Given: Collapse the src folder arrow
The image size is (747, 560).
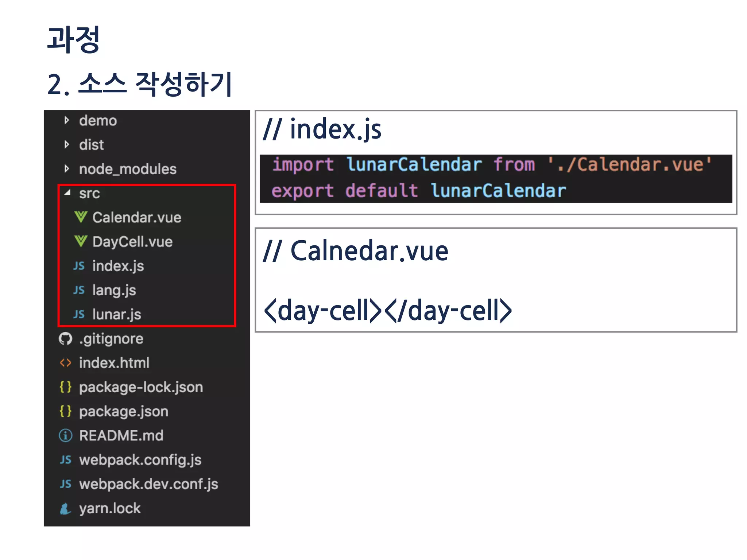Looking at the screenshot, I should pyautogui.click(x=67, y=192).
